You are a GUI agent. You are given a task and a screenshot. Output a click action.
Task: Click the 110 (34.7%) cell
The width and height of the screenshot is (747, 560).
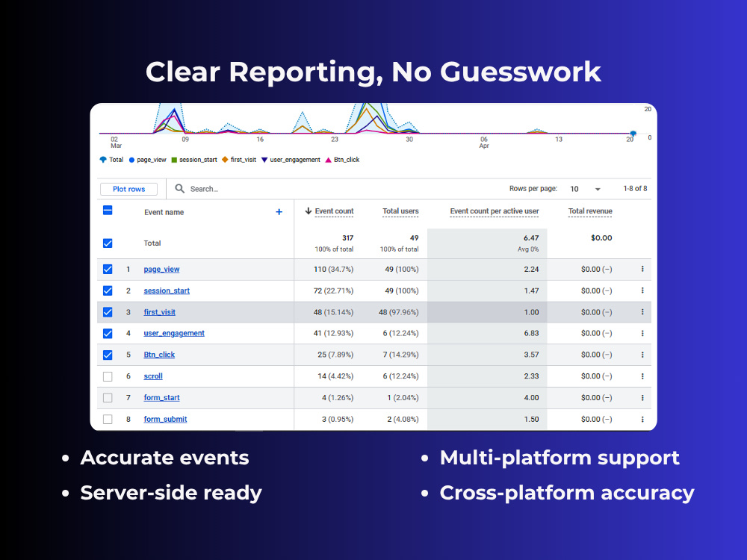[333, 269]
